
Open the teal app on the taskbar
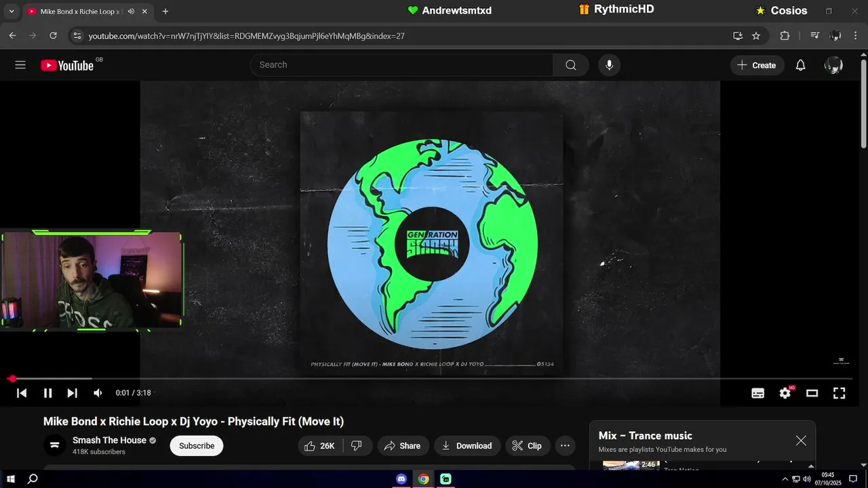pos(446,479)
